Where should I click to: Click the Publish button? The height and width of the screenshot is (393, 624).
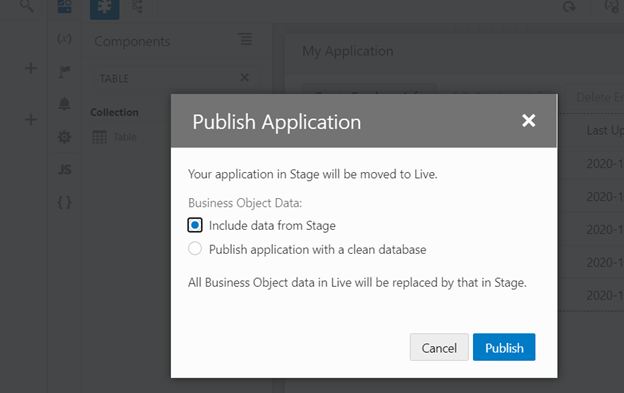click(x=504, y=347)
